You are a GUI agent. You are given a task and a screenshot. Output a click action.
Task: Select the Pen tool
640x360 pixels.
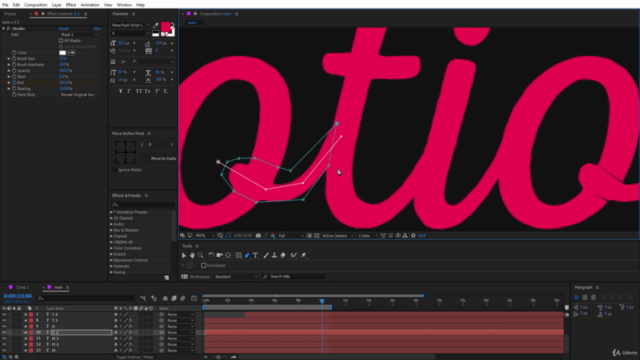[247, 256]
